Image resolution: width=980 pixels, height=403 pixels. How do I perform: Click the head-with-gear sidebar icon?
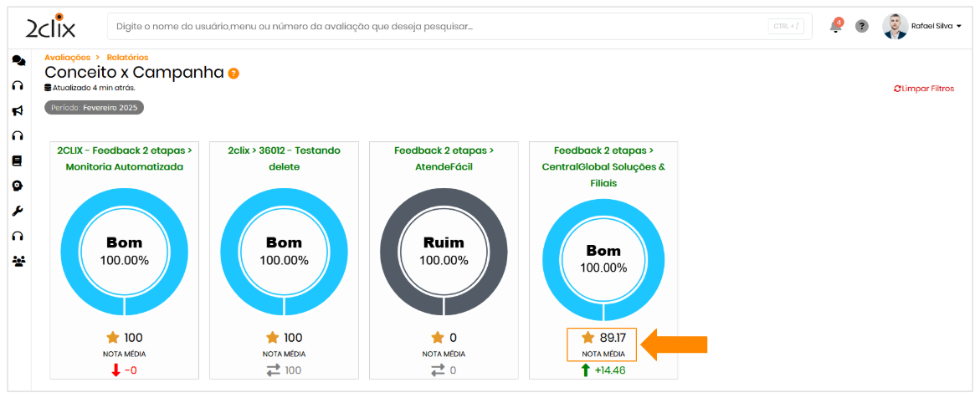coord(18,186)
